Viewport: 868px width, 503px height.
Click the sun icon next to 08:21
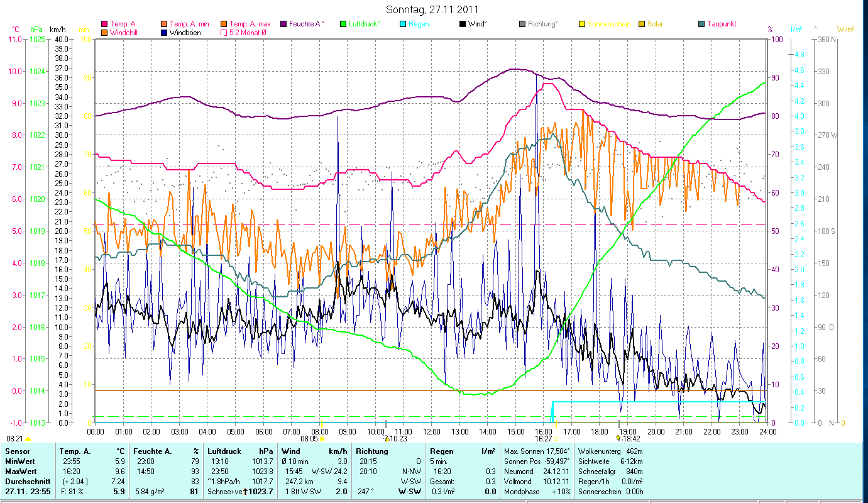pos(28,439)
